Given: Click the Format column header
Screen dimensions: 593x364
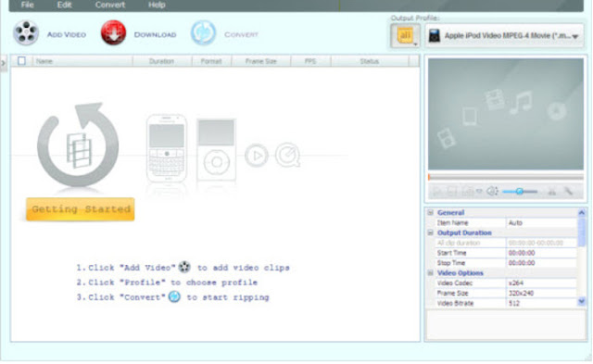Looking at the screenshot, I should tap(211, 61).
